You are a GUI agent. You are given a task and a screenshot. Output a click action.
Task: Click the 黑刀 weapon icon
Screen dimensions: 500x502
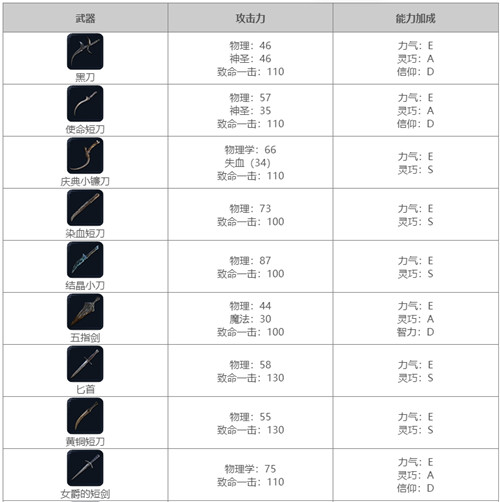(x=85, y=51)
